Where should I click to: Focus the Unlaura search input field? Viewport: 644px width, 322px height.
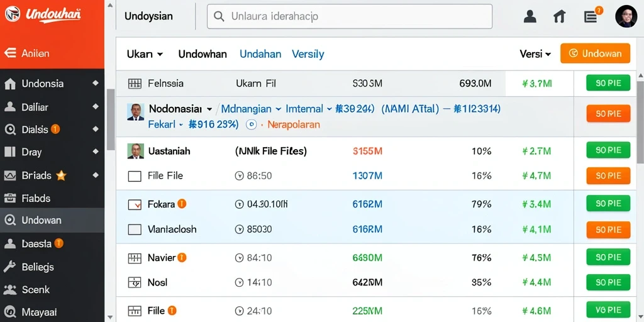coord(350,16)
